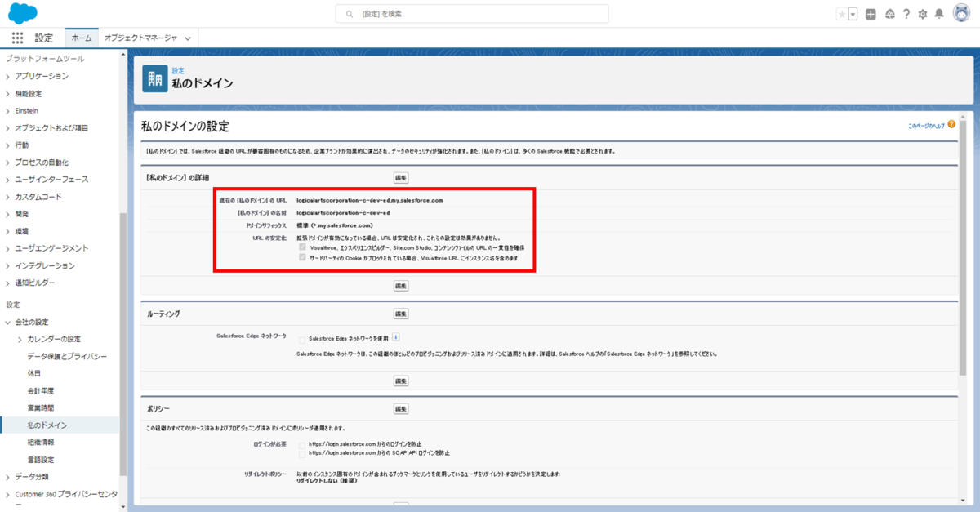Open the favorites list dropdown arrow
The height and width of the screenshot is (512, 980).
pos(853,14)
